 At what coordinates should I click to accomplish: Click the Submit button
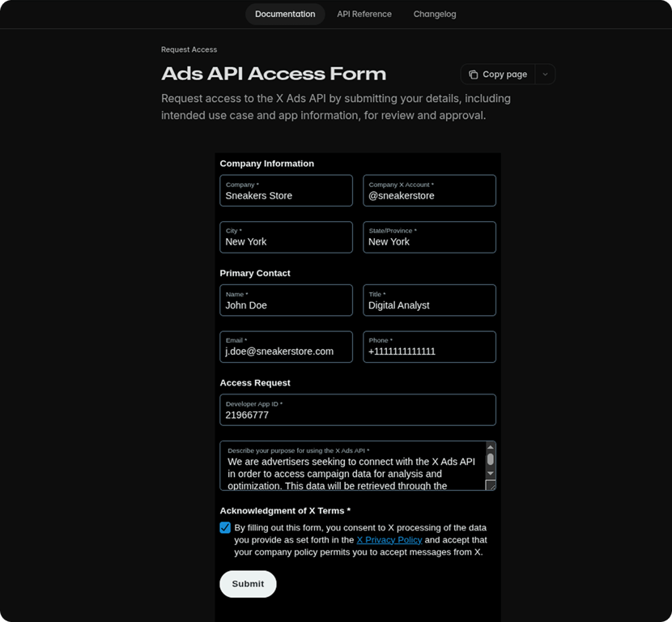tap(248, 584)
